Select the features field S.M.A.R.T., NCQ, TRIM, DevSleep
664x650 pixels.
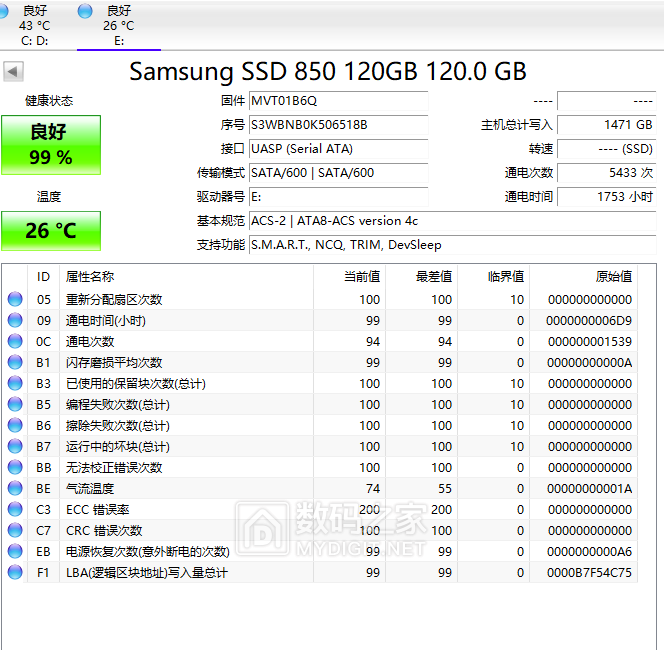pyautogui.click(x=452, y=245)
